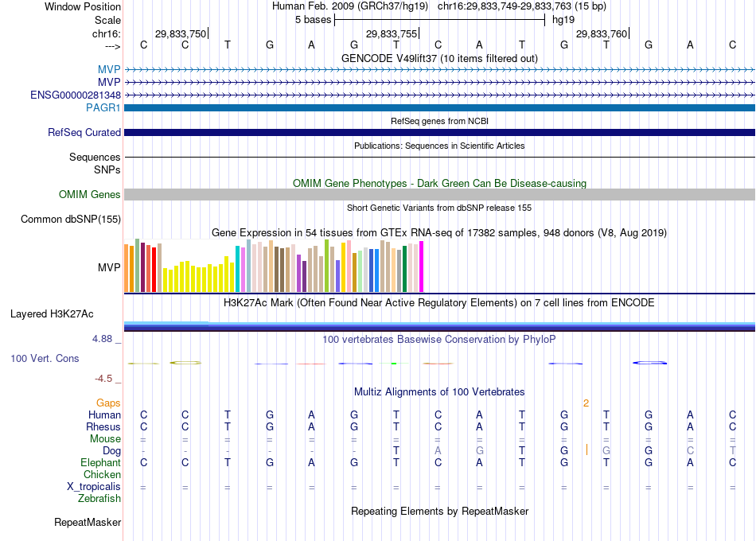The width and height of the screenshot is (756, 541).
Task: Click the Zebrafish species label
Action: 99,499
